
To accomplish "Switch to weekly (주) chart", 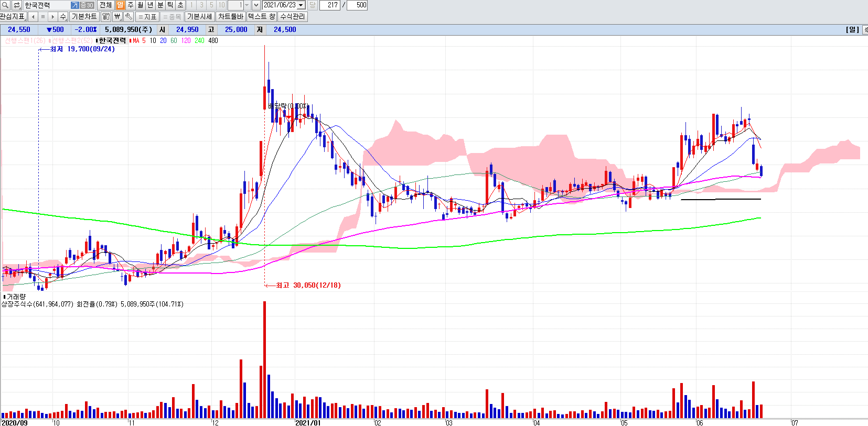I will tap(130, 5).
